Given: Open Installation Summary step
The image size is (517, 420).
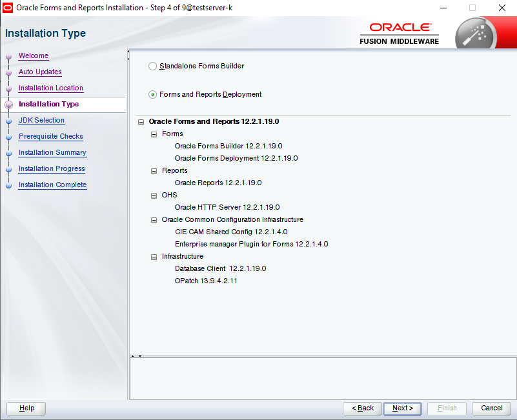Looking at the screenshot, I should click(x=52, y=153).
